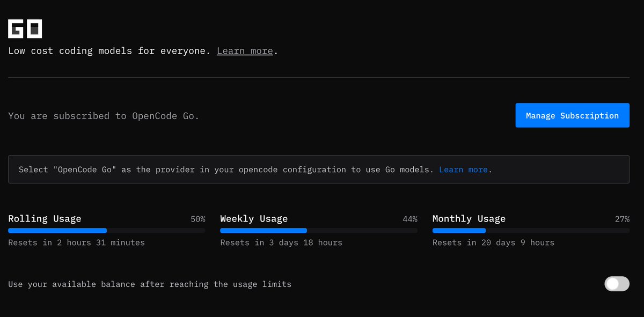Toggle use available balance switch
The height and width of the screenshot is (317, 644).
[x=617, y=284]
